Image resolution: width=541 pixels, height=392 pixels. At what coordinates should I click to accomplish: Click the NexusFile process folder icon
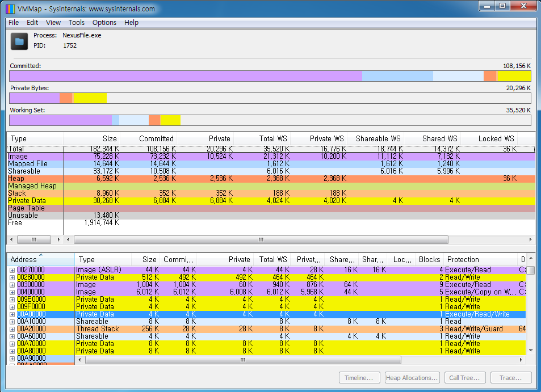(x=19, y=41)
